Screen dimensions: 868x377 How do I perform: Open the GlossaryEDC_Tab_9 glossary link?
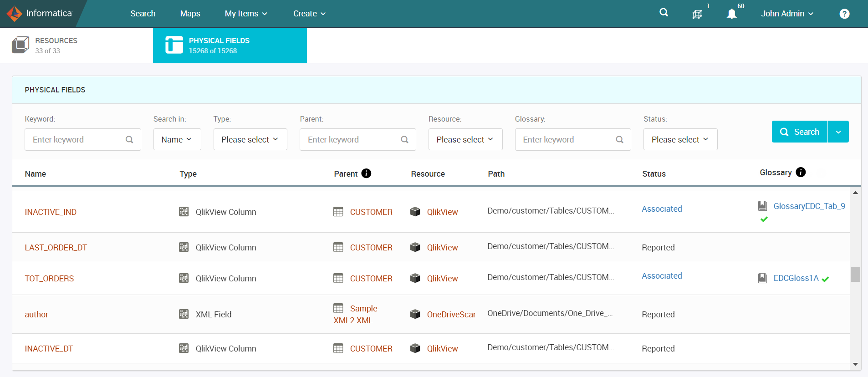click(x=809, y=206)
